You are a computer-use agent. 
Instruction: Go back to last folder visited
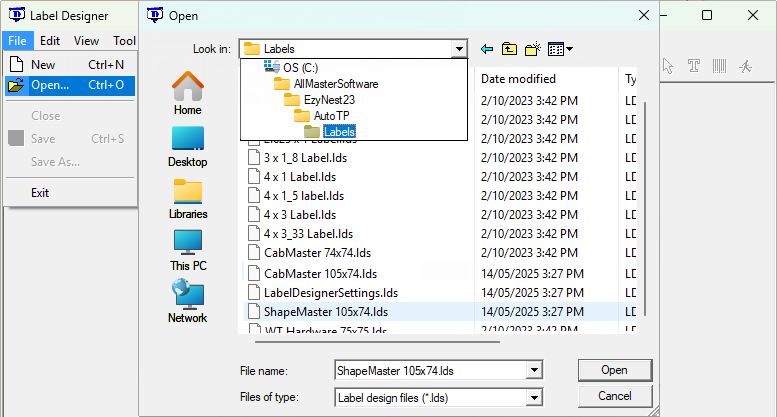point(487,49)
